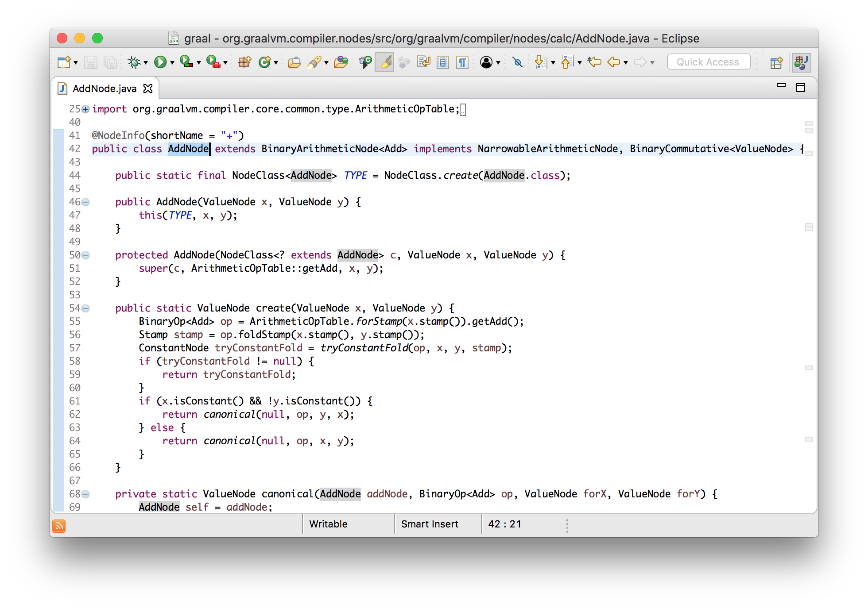Toggle the Mark Occurrences highlighter button
Screen dimensions: 868x608
(384, 62)
